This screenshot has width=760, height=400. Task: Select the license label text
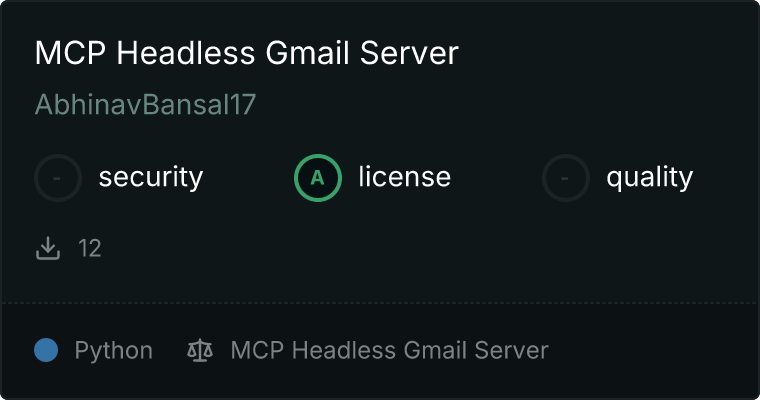coord(404,176)
